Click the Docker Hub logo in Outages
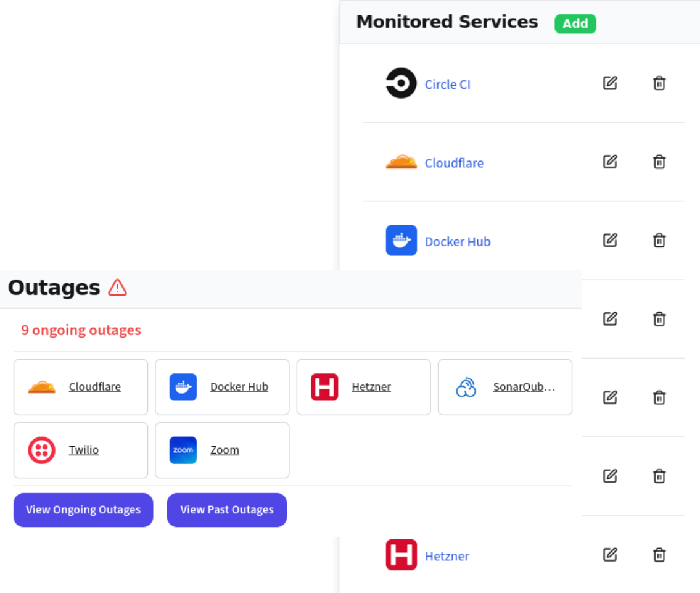The height and width of the screenshot is (593, 700). click(183, 387)
